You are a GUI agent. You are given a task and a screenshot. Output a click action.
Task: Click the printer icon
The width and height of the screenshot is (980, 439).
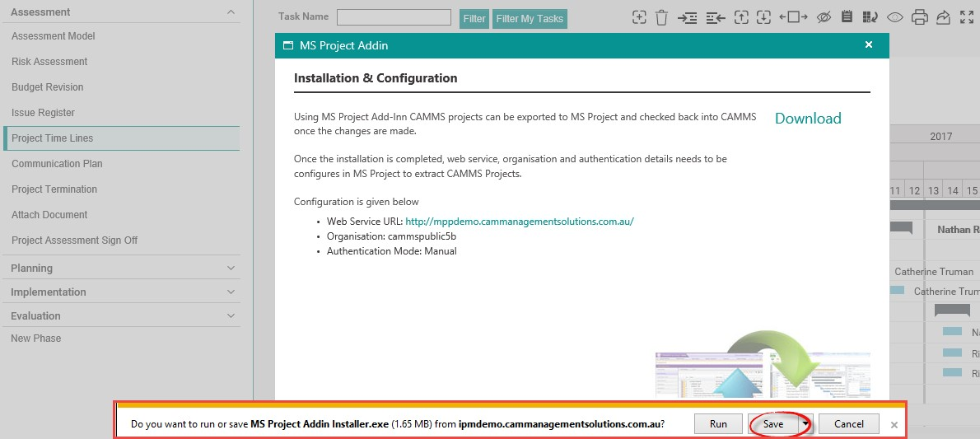click(x=919, y=17)
